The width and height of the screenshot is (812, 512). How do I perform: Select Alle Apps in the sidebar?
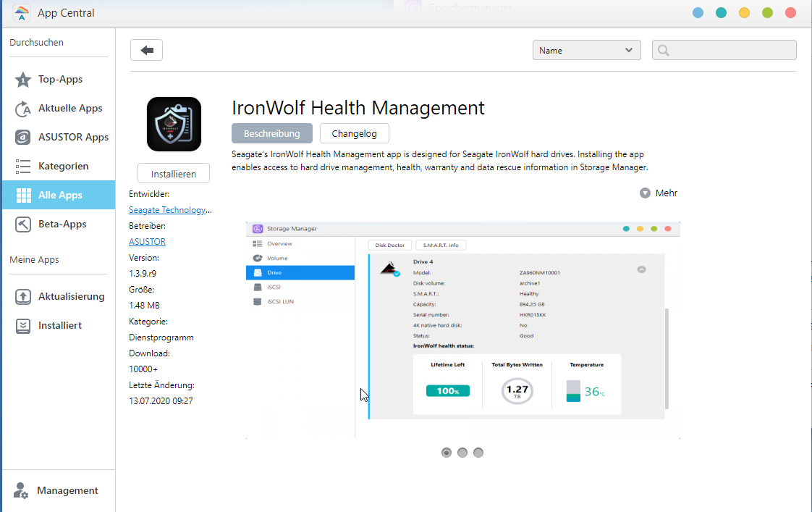click(x=59, y=195)
